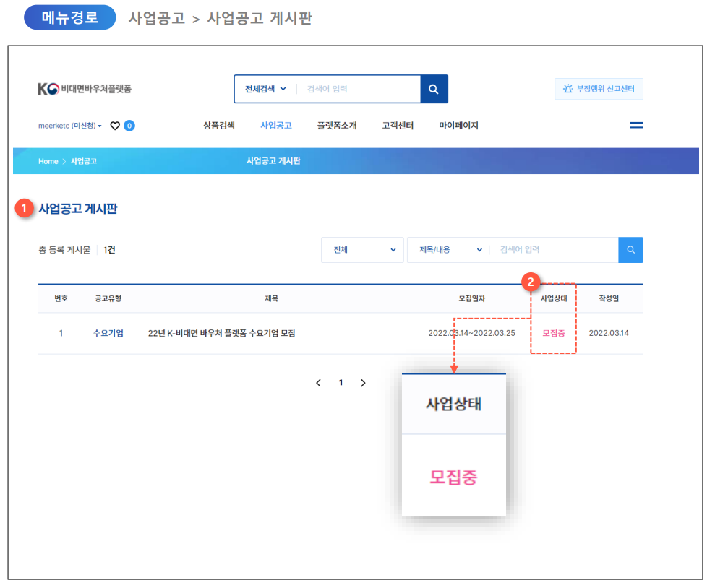Click the 번호 column header
The width and height of the screenshot is (715, 588).
61,299
